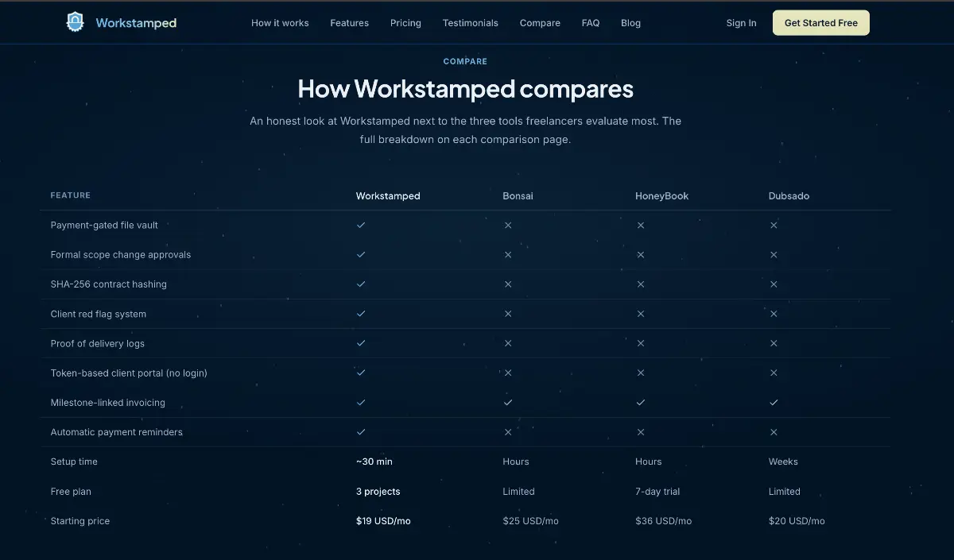Viewport: 954px width, 560px height.
Task: Open the Blog from the navigation bar
Action: (x=630, y=23)
